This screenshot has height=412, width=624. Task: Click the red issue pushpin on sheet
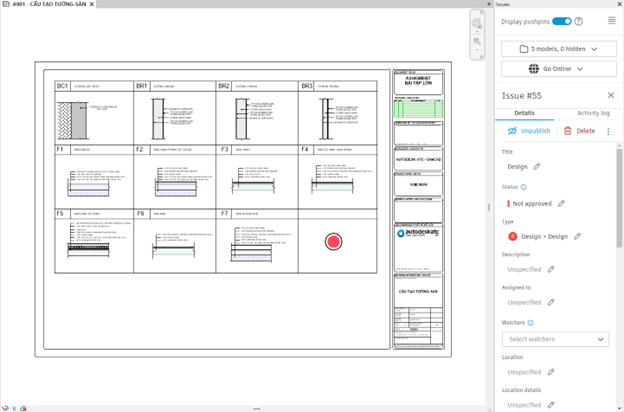333,241
